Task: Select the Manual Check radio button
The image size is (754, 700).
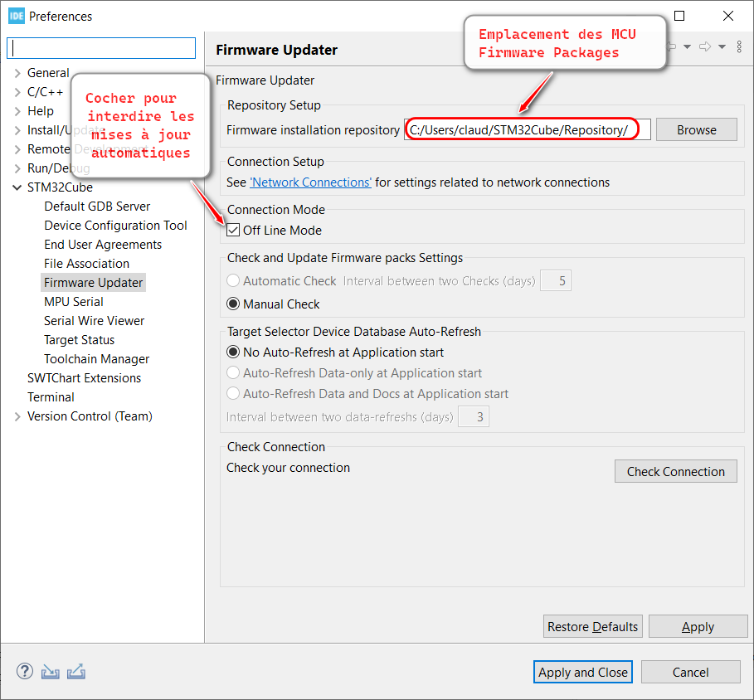Action: 233,304
